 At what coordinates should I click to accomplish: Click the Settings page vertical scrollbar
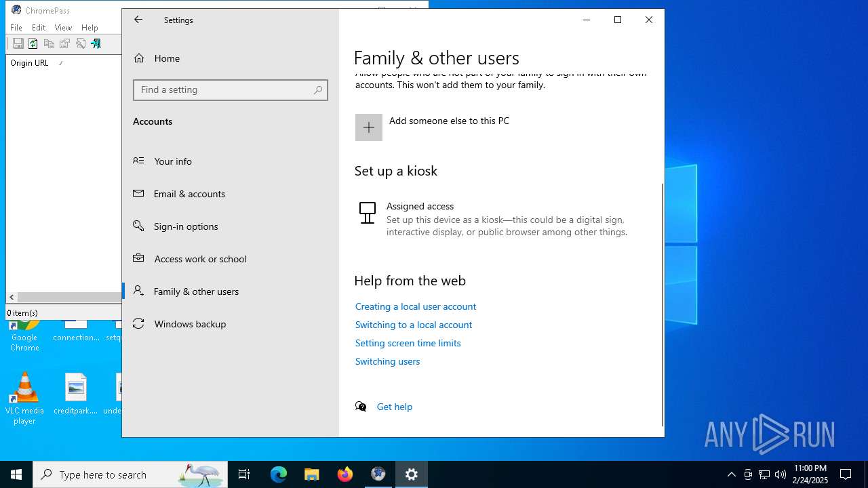click(x=663, y=304)
